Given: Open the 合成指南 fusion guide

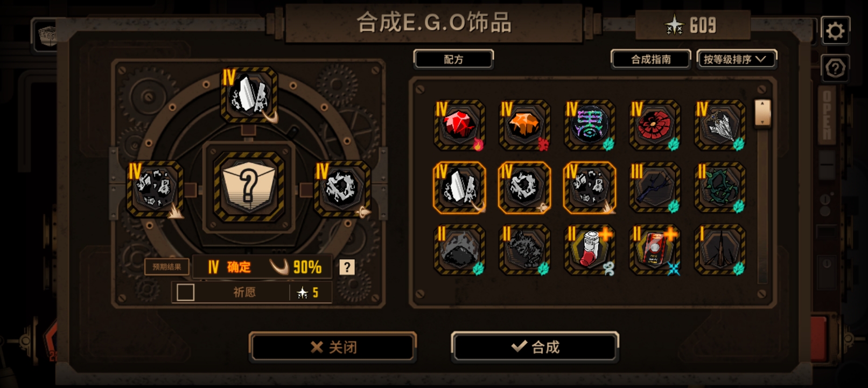Looking at the screenshot, I should point(650,59).
